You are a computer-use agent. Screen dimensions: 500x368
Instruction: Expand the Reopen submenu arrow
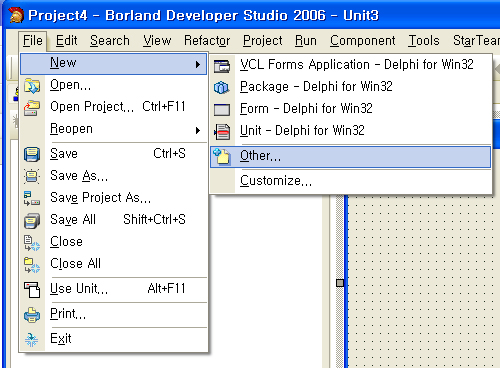[x=198, y=130]
